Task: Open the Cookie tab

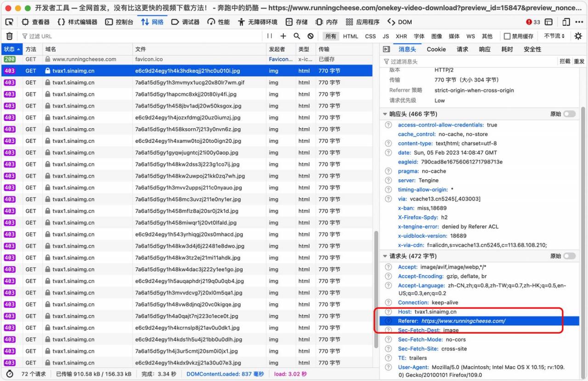Action: pyautogui.click(x=436, y=49)
